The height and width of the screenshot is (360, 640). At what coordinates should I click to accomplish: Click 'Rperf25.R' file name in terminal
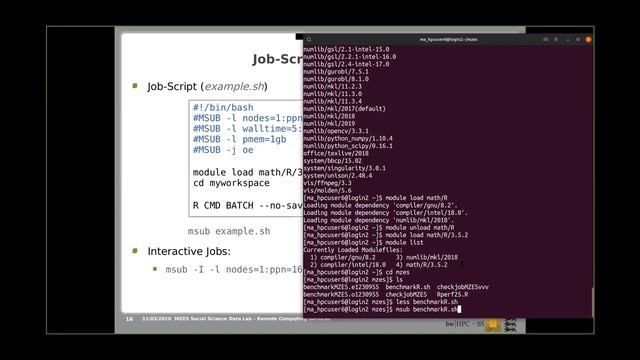click(452, 295)
